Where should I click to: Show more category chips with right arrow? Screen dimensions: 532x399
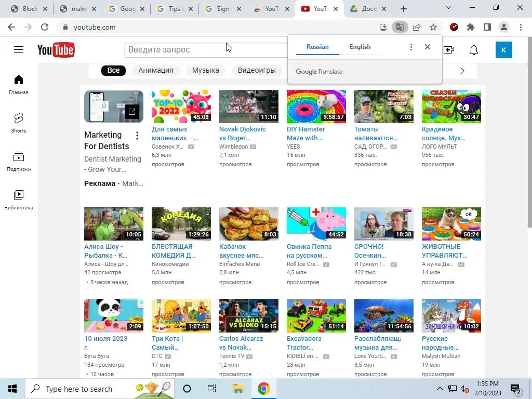pos(462,71)
